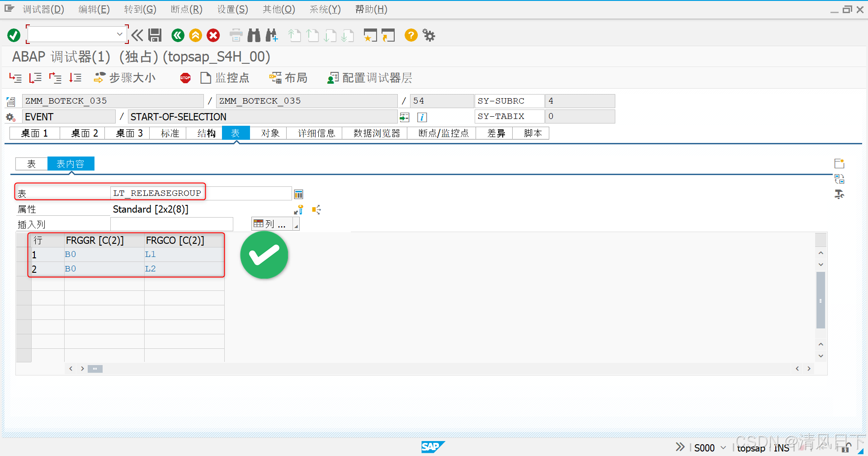
Task: Click the Continue execution icon
Action: [x=75, y=78]
